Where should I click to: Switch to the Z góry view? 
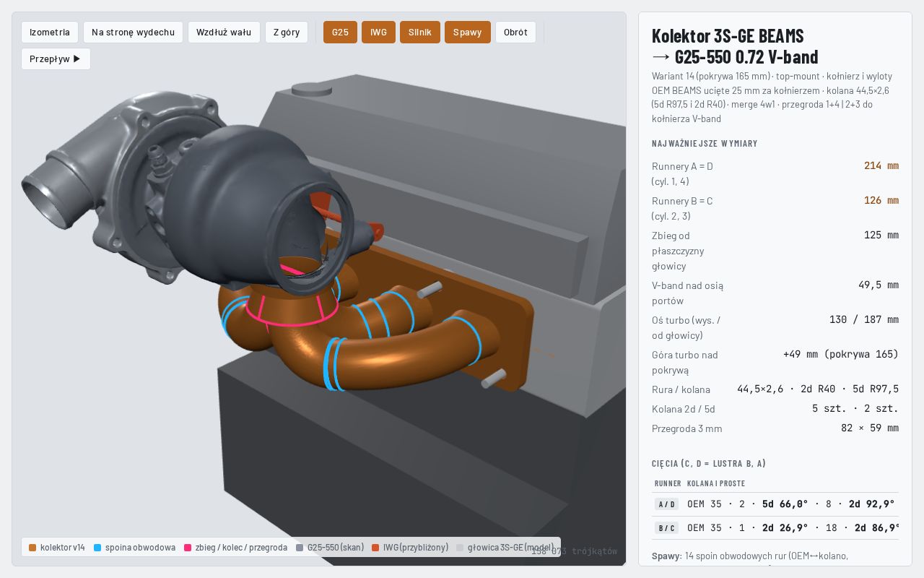(x=287, y=32)
